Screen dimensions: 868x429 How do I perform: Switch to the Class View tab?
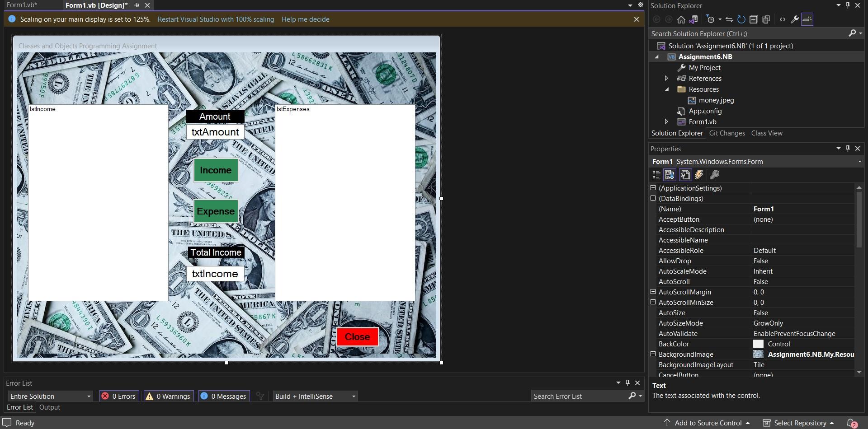[767, 133]
